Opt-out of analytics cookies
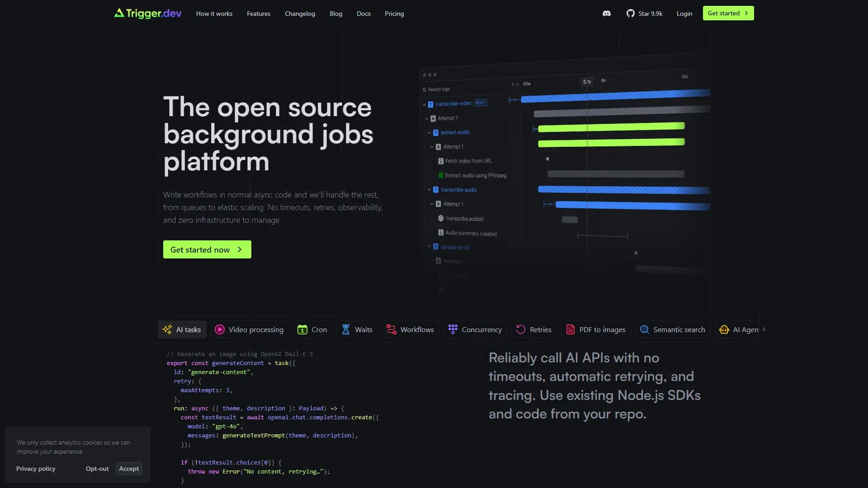 tap(97, 469)
